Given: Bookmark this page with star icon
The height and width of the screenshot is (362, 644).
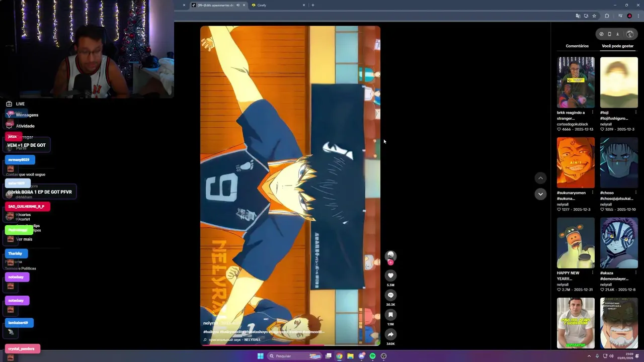Looking at the screenshot, I should (x=594, y=16).
